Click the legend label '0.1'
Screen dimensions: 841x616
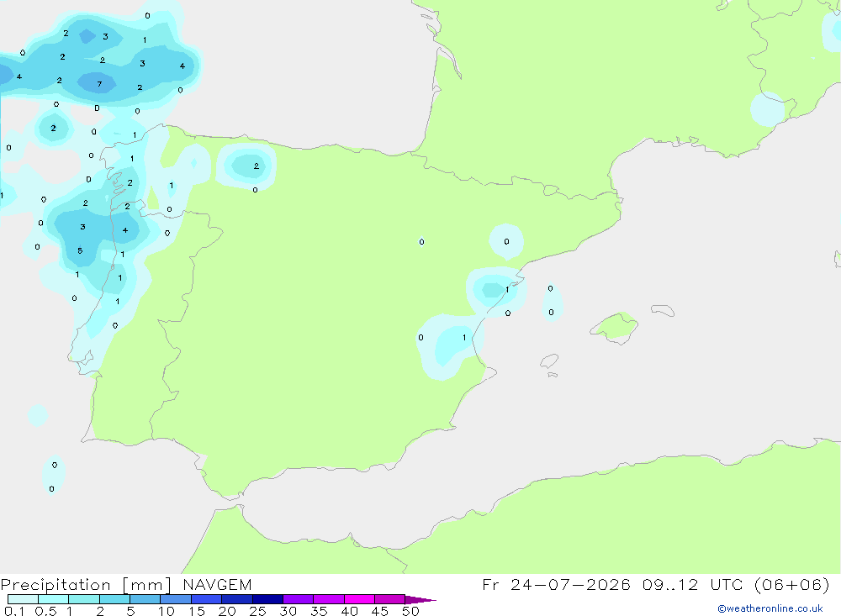coord(14,611)
